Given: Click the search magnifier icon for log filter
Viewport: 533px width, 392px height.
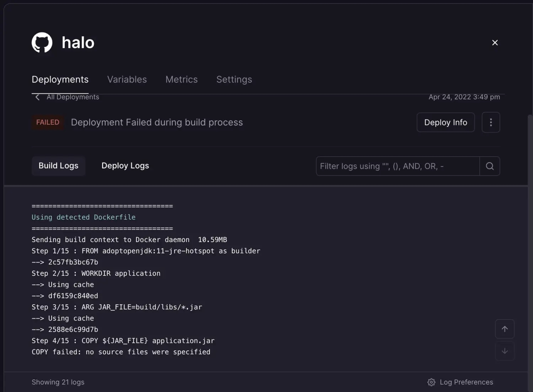Looking at the screenshot, I should pyautogui.click(x=490, y=166).
